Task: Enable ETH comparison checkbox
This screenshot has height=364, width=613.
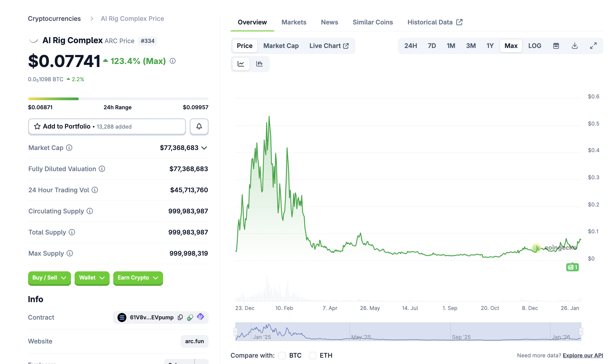Action: tap(313, 356)
